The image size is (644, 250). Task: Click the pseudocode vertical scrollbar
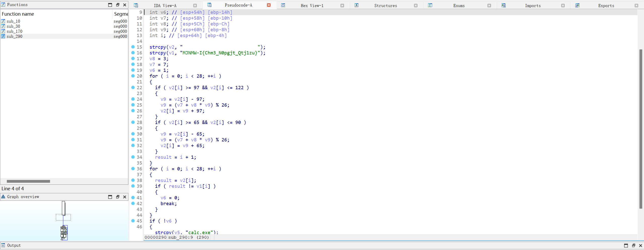pyautogui.click(x=640, y=129)
